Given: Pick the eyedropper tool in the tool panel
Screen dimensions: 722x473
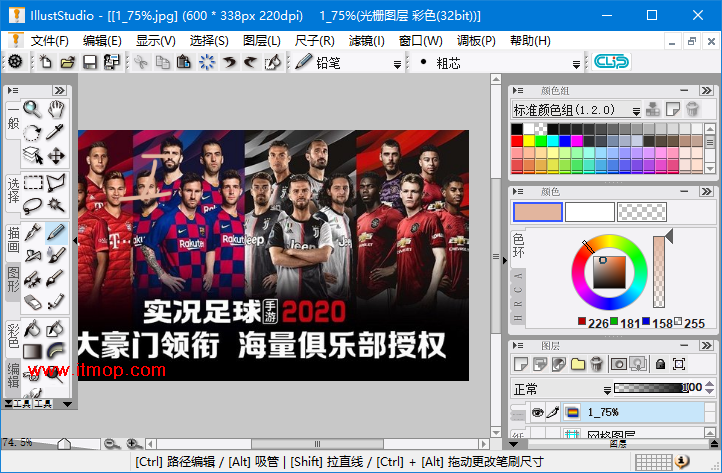Looking at the screenshot, I should [x=55, y=132].
